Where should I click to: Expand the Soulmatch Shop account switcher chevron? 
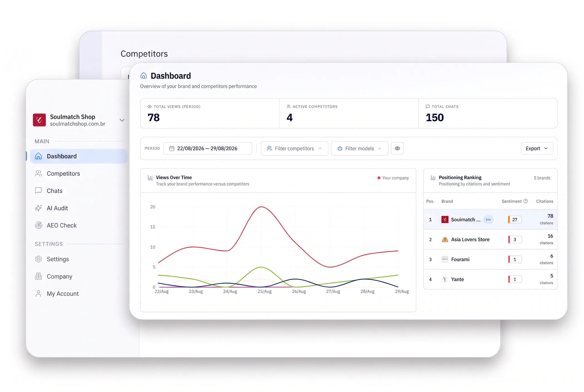tap(122, 120)
